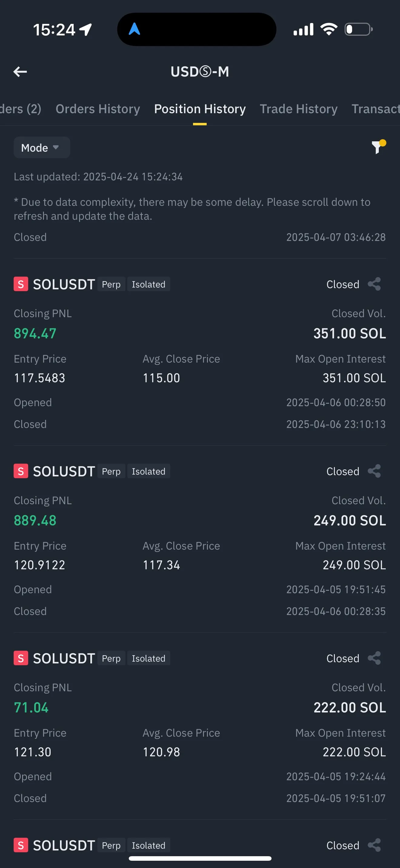The width and height of the screenshot is (400, 868).
Task: Tap share icon on bottom SOLUSDT entry
Action: pyautogui.click(x=374, y=845)
